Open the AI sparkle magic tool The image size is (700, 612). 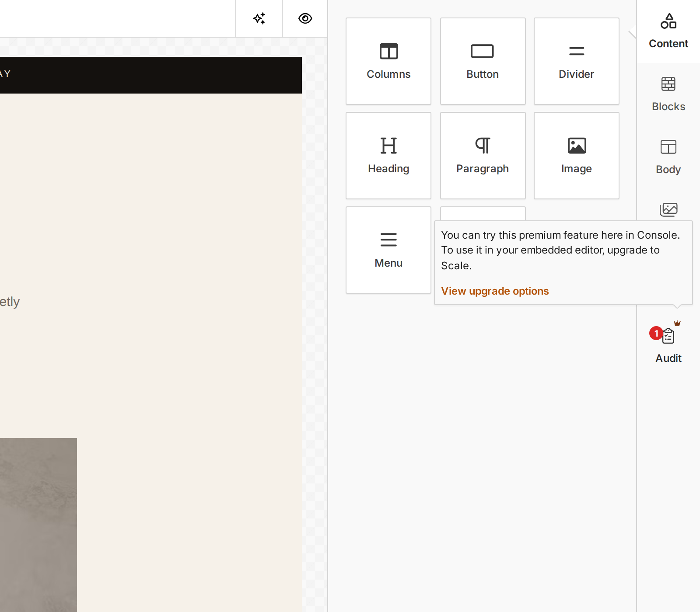tap(259, 18)
